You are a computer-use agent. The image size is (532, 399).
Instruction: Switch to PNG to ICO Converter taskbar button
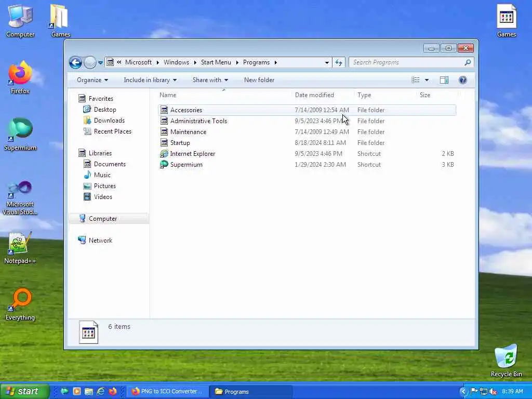(x=168, y=392)
